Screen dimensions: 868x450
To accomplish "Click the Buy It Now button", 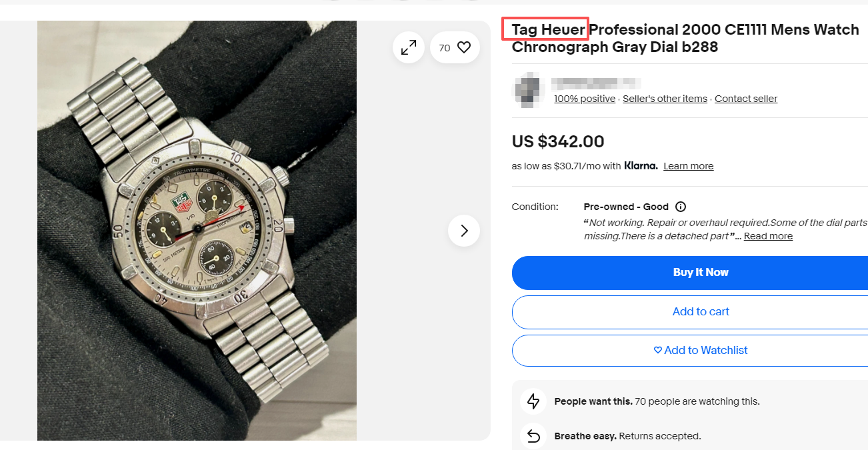I will coord(701,272).
